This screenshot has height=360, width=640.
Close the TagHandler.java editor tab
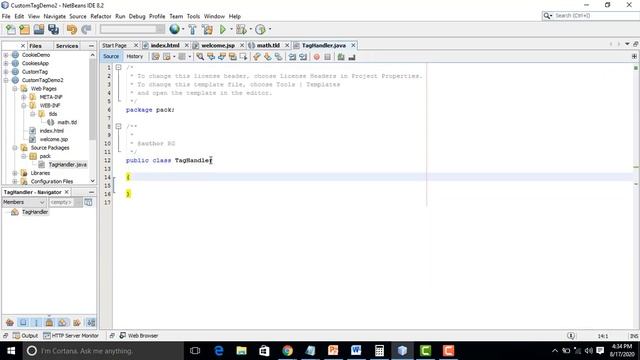coord(353,45)
